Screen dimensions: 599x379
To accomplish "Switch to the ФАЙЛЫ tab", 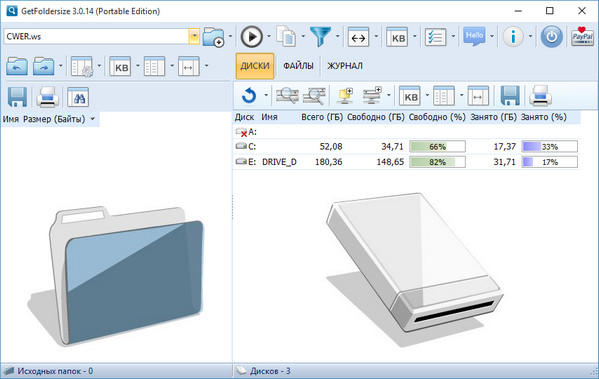I will coord(298,66).
